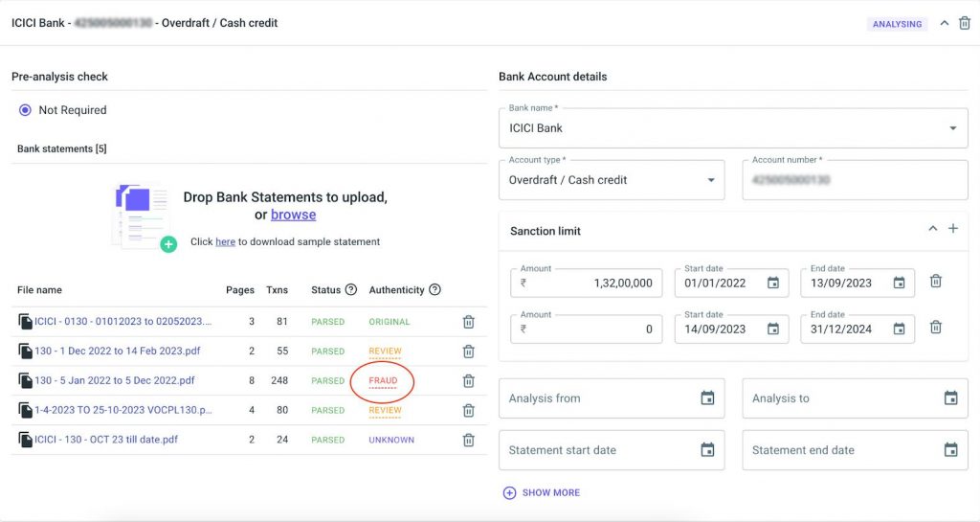Open file ICICI - 0130 - 01012023 to 02052023
The image size is (980, 522).
click(x=123, y=321)
